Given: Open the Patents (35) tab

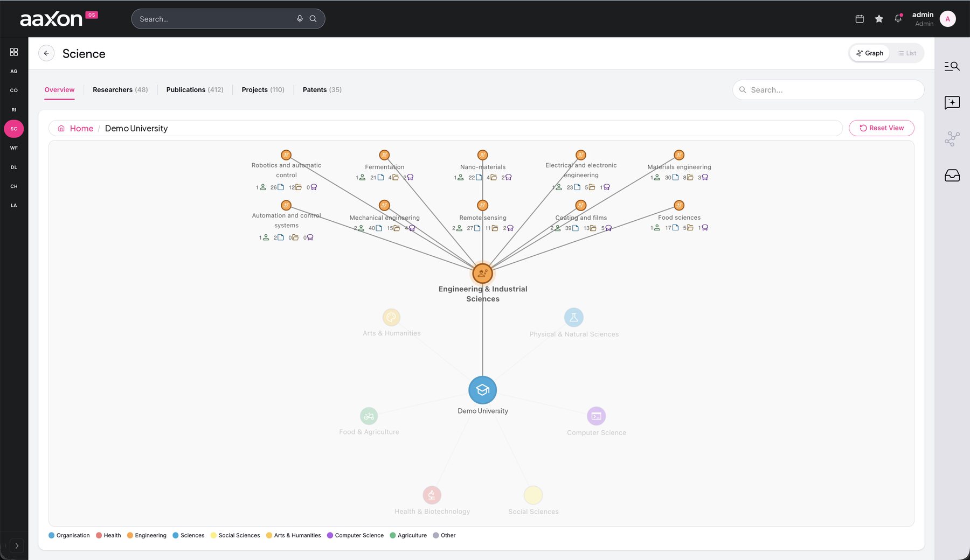Looking at the screenshot, I should tap(322, 90).
